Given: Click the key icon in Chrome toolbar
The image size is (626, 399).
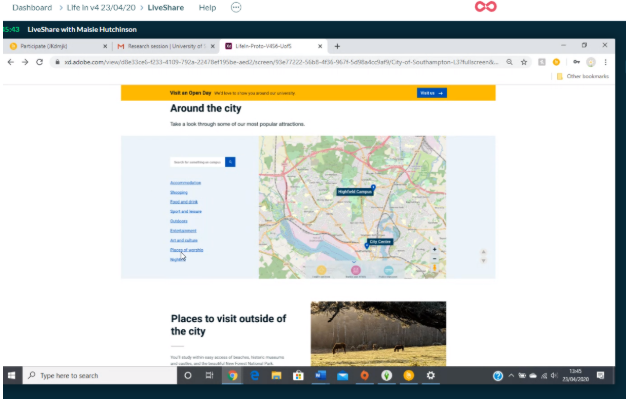Looking at the screenshot, I should pyautogui.click(x=576, y=62).
